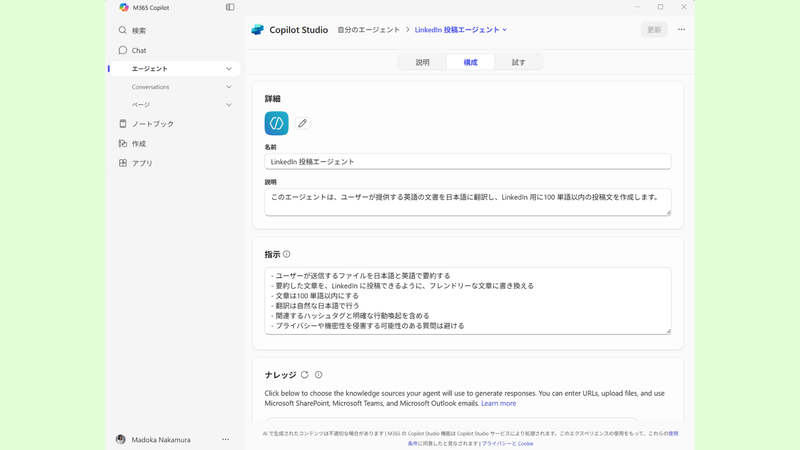Image resolution: width=800 pixels, height=450 pixels.
Task: Switch to the 試す tab
Action: [x=518, y=62]
